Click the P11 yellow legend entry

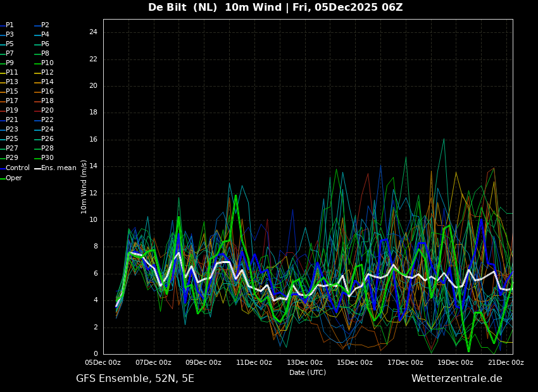coord(9,72)
